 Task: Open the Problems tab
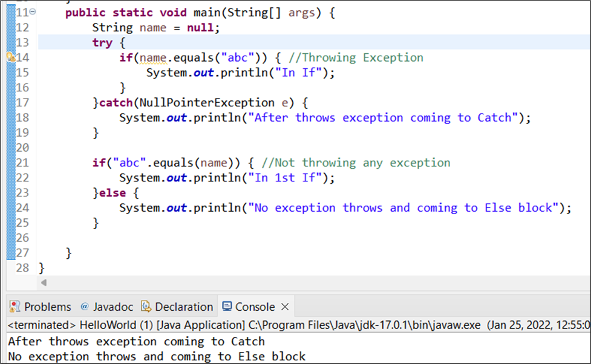tap(40, 307)
